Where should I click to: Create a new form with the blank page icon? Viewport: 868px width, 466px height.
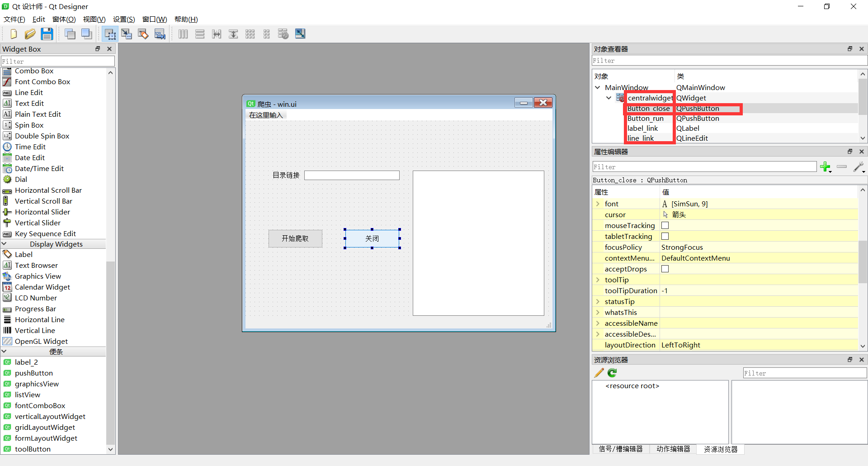tap(14, 34)
